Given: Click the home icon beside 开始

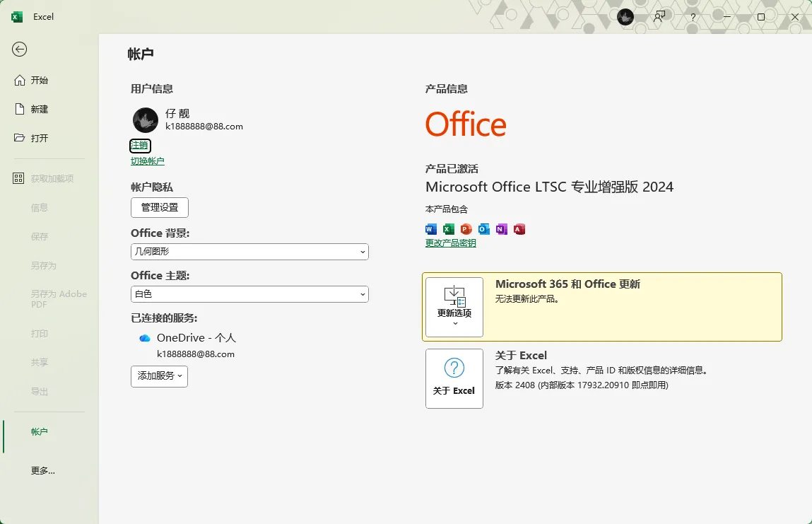Looking at the screenshot, I should tap(20, 81).
